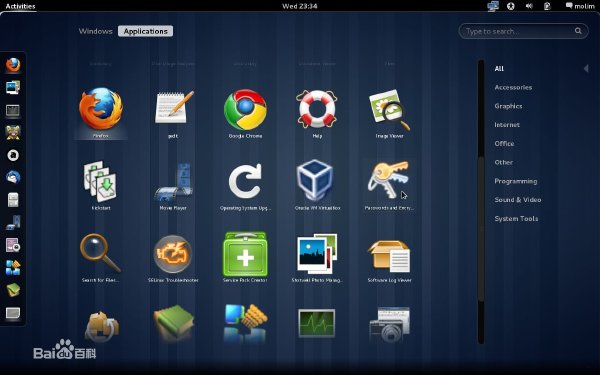Viewport: 600px width, 375px height.
Task: Show All application categories
Action: pyautogui.click(x=499, y=68)
